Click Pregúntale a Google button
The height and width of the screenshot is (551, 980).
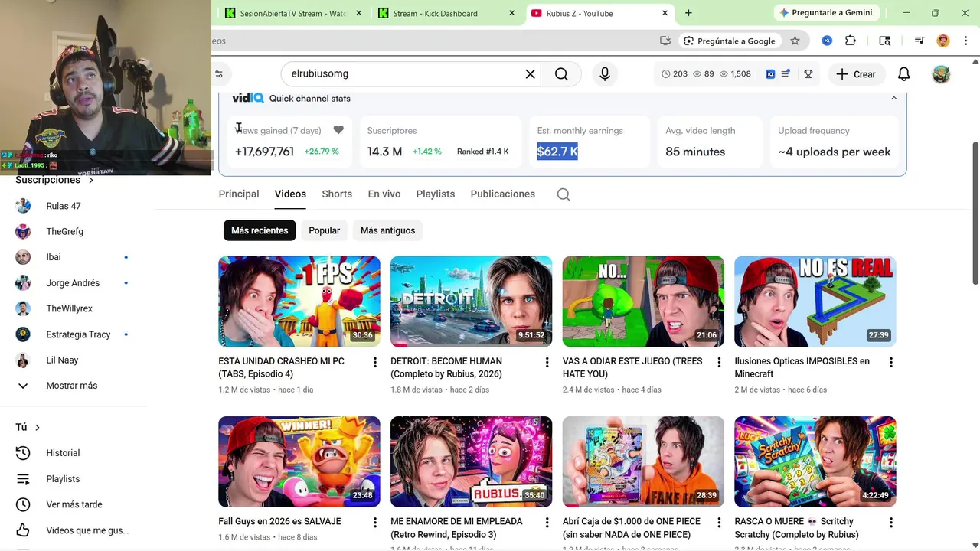729,41
